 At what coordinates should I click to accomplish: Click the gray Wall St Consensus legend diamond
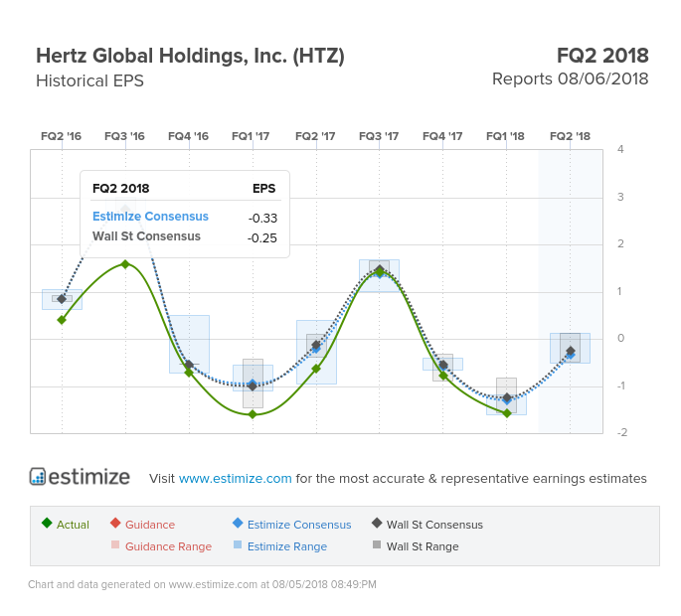coord(377,523)
